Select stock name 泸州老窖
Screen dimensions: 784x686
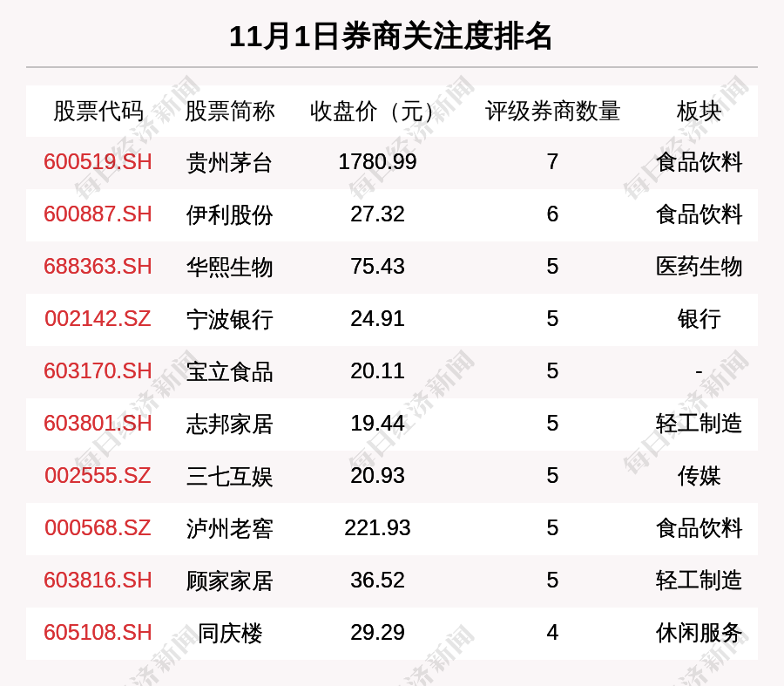(229, 528)
